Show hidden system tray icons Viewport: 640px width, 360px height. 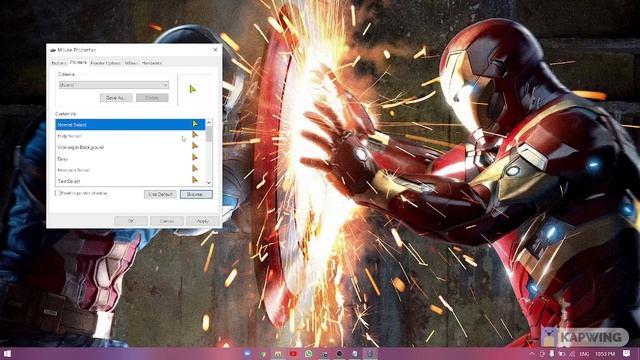tap(532, 353)
